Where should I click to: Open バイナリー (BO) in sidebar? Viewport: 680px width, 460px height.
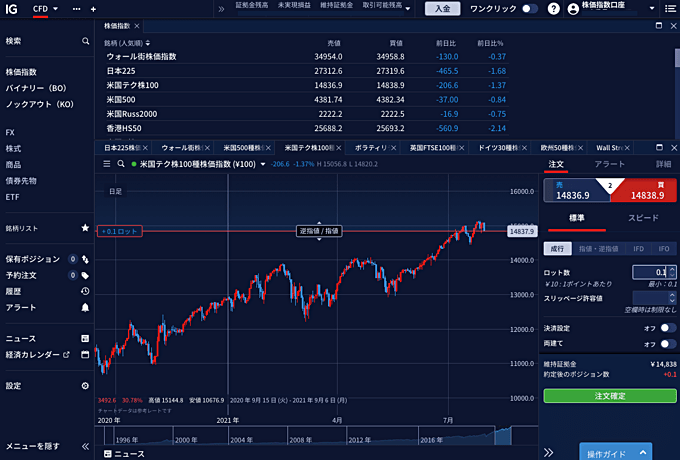tap(36, 88)
